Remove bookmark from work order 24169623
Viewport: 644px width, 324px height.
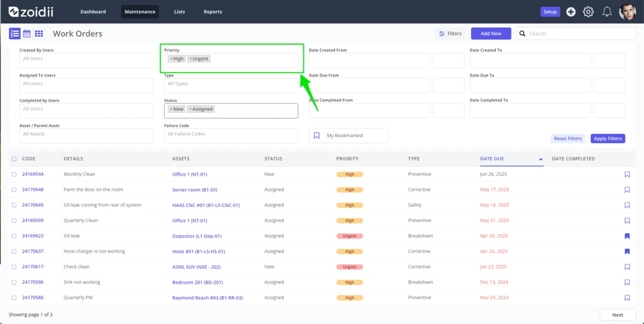pos(627,236)
